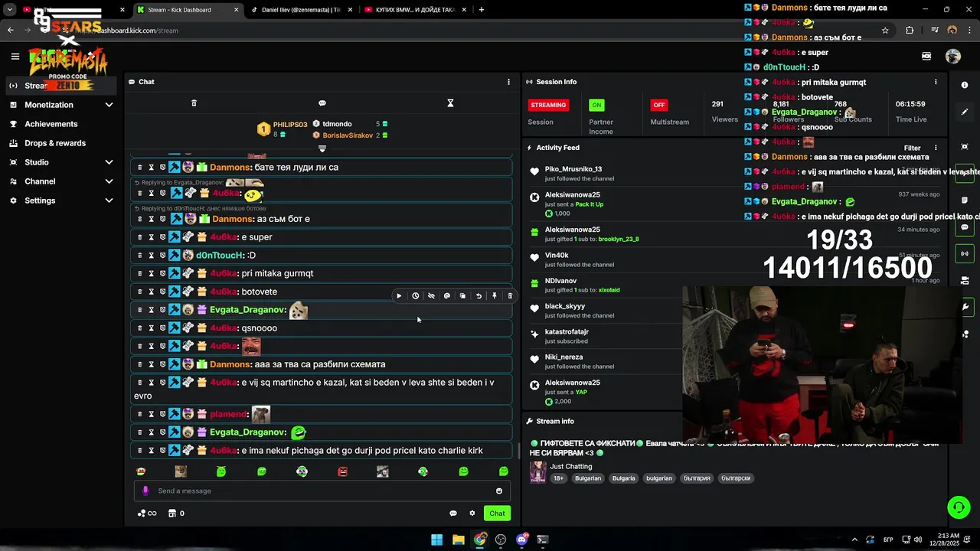Click the reply arrow icon in the botovete message toolbar
Screen dimensions: 980x551
[x=479, y=296]
